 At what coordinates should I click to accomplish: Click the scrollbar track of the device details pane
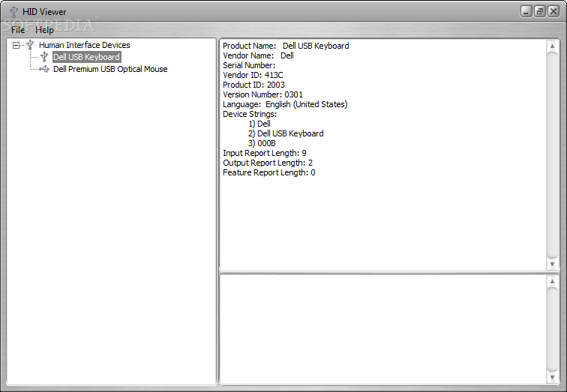pyautogui.click(x=552, y=155)
